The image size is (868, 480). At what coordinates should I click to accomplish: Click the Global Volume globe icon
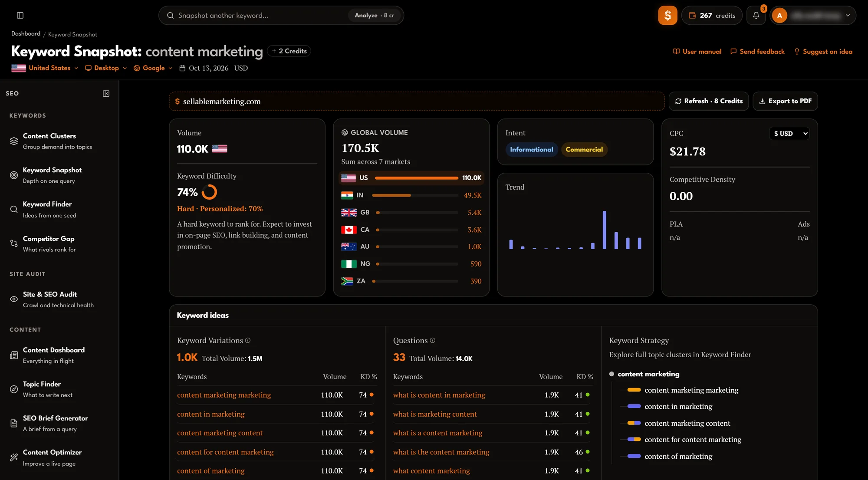[x=345, y=132]
